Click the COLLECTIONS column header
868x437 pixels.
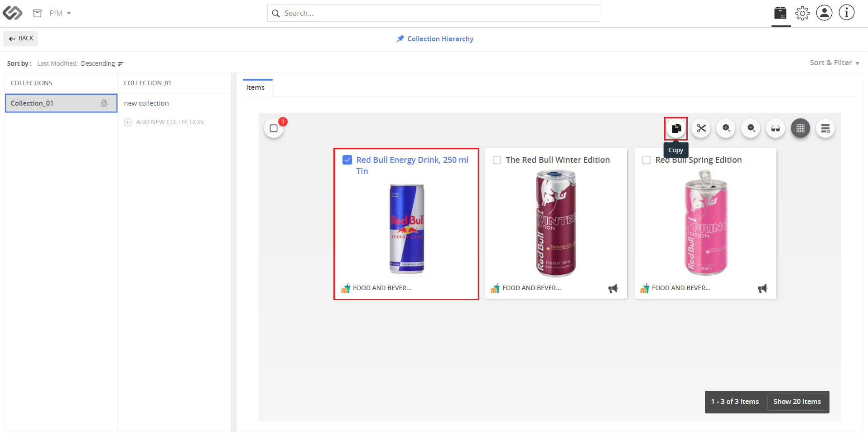31,83
